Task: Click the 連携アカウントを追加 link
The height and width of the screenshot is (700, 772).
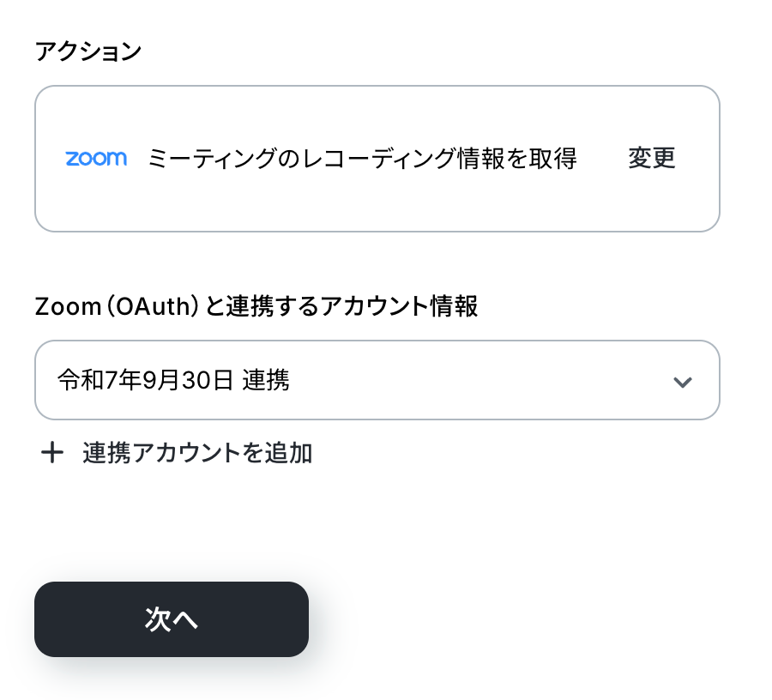Action: (197, 452)
